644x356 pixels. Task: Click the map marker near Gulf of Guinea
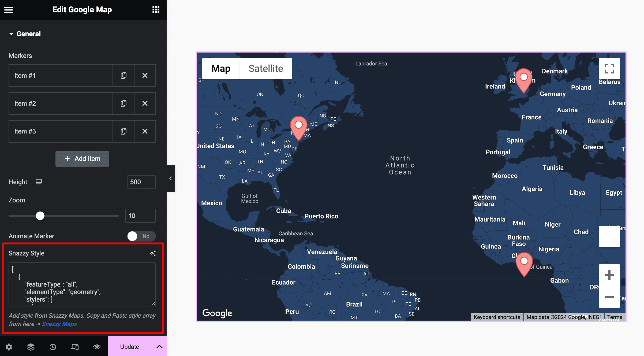[524, 265]
